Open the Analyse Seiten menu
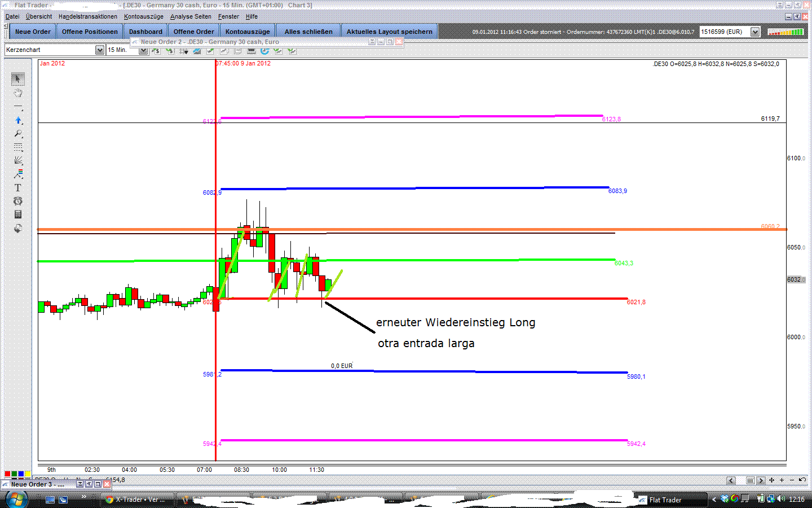Screen dimensions: 812x508 (191, 16)
